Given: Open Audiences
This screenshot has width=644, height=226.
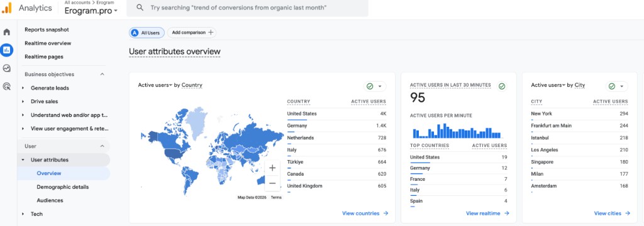Looking at the screenshot, I should point(50,200).
